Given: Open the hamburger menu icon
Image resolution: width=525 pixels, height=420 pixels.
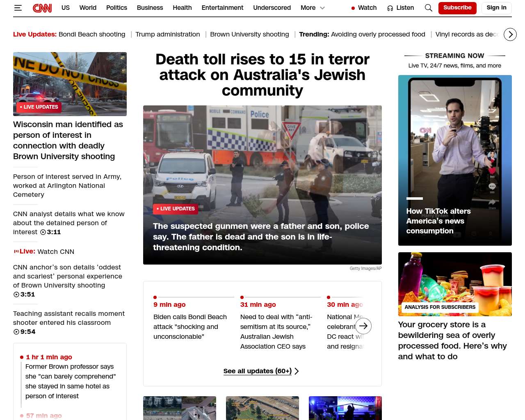Looking at the screenshot, I should [x=18, y=8].
